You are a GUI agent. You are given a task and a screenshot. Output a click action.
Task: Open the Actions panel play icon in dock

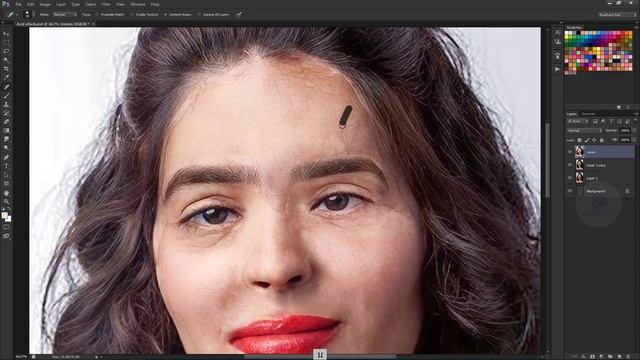pos(558,69)
